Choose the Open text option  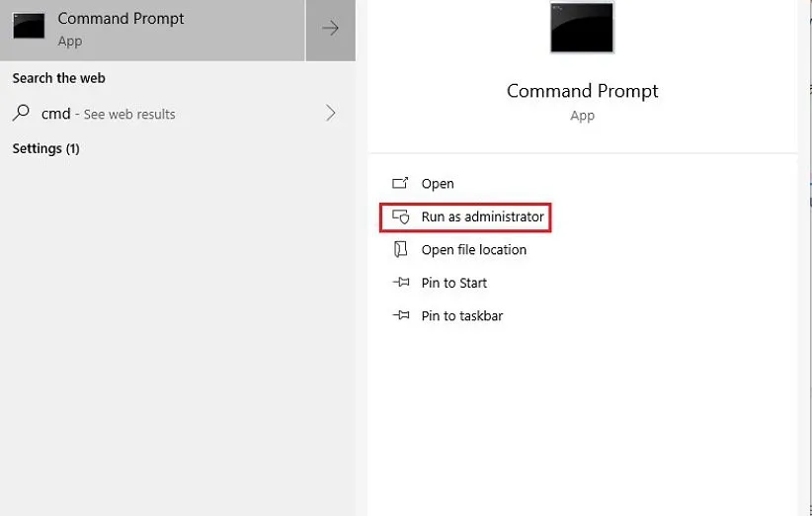pos(438,184)
